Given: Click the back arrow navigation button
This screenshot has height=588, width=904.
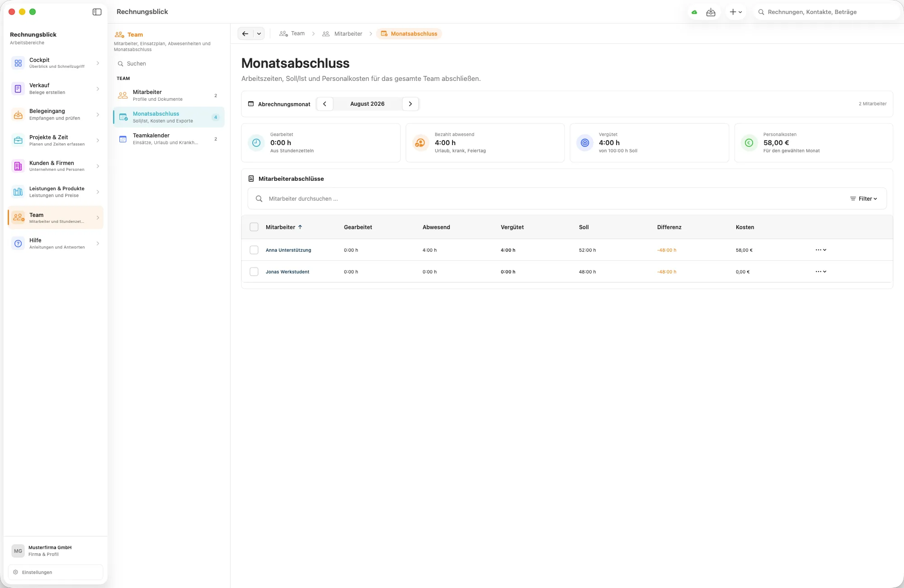Looking at the screenshot, I should [245, 33].
